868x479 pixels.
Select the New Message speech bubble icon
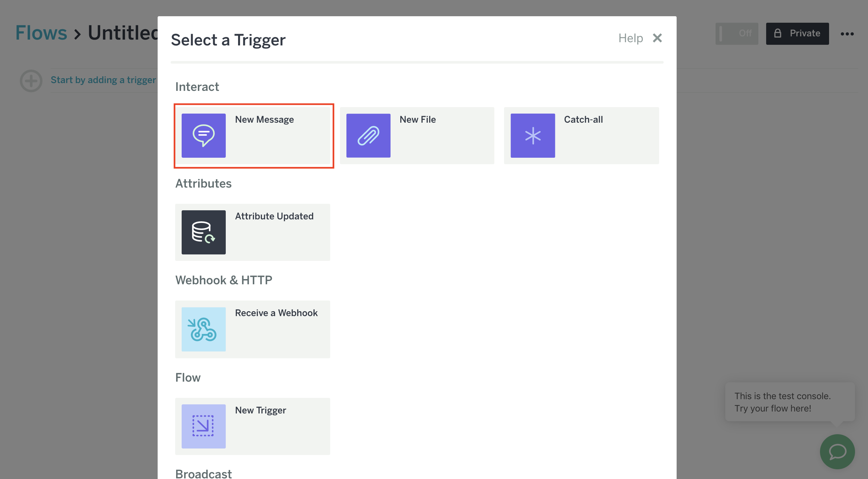click(203, 136)
